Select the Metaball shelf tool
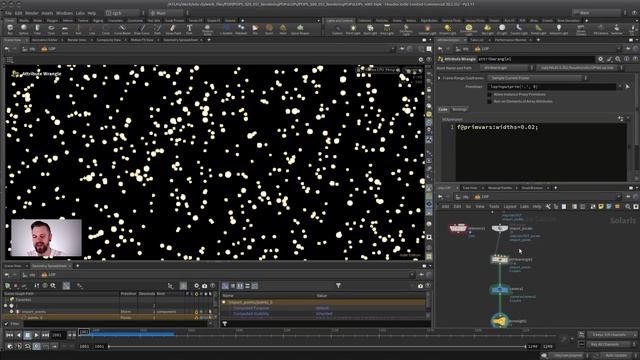 (x=241, y=29)
